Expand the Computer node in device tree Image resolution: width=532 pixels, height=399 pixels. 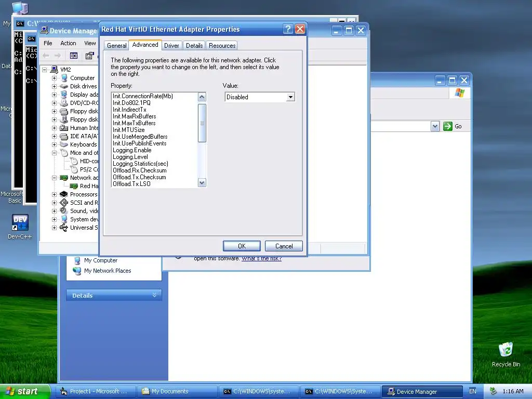[x=54, y=78]
